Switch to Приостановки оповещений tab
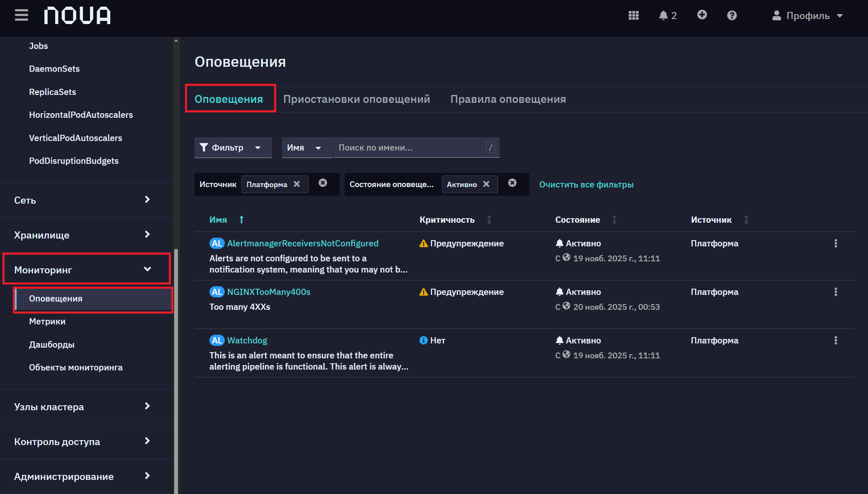The height and width of the screenshot is (494, 868). pyautogui.click(x=356, y=99)
